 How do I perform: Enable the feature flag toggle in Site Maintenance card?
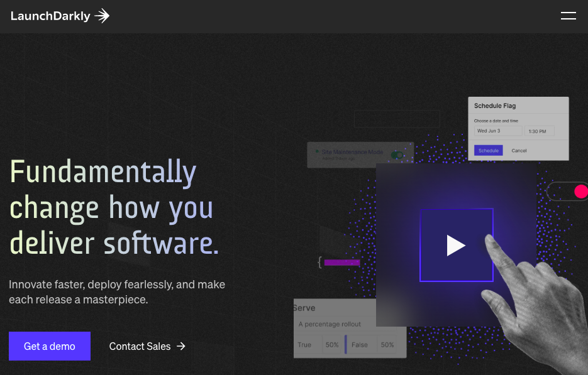397,155
